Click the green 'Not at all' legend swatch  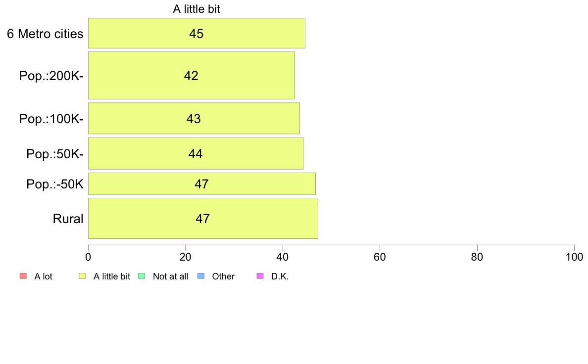click(x=142, y=276)
